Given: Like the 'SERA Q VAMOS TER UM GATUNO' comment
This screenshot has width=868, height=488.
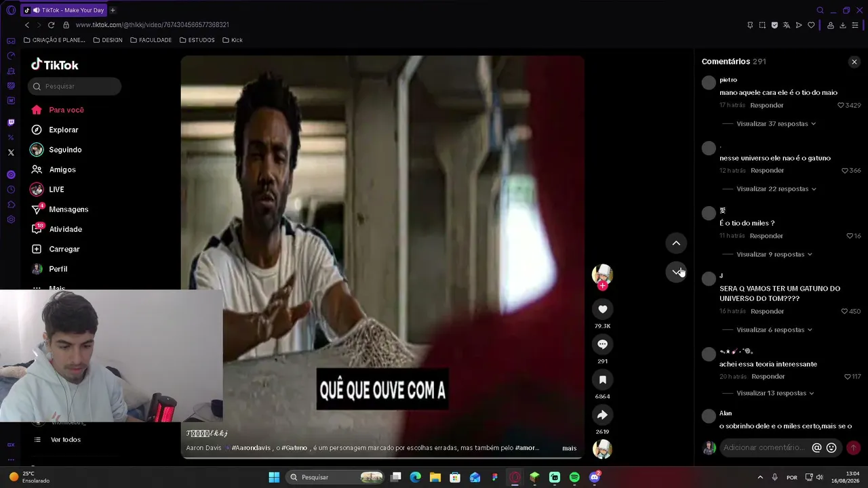Looking at the screenshot, I should click(844, 311).
